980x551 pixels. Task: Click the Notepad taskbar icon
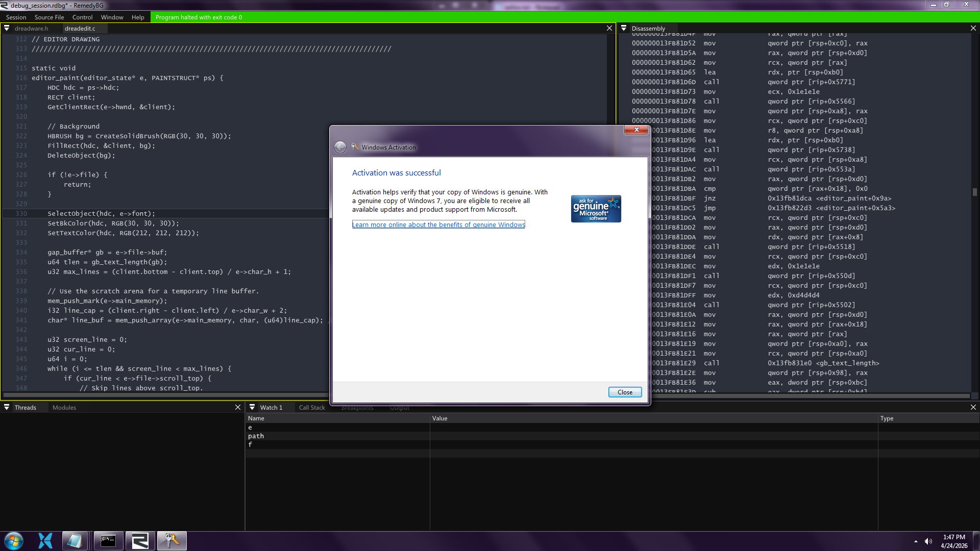click(x=75, y=541)
